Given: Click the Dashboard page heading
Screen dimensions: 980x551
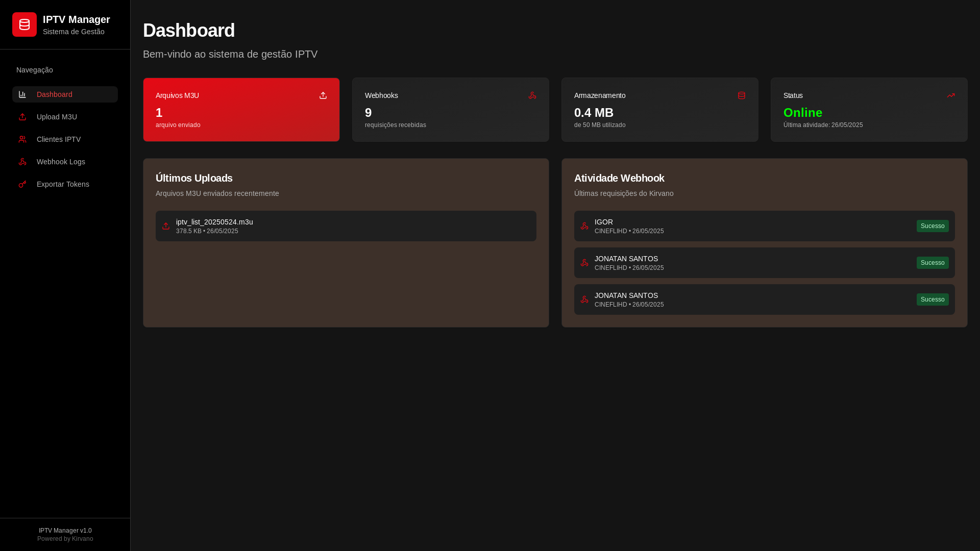Looking at the screenshot, I should (189, 31).
